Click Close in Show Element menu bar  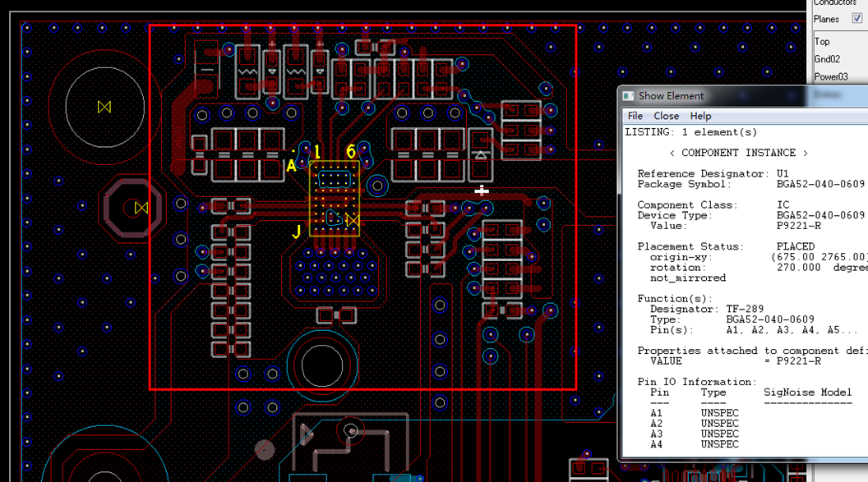click(666, 116)
